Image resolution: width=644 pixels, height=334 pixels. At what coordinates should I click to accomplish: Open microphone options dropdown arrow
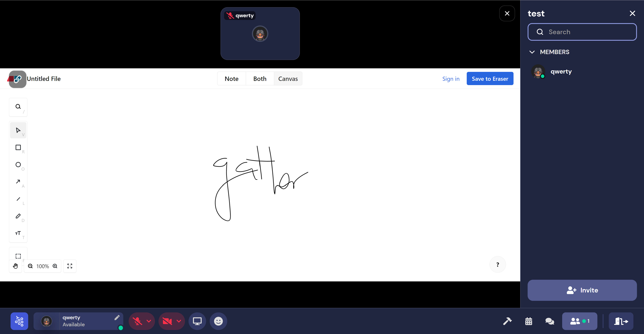click(x=149, y=321)
